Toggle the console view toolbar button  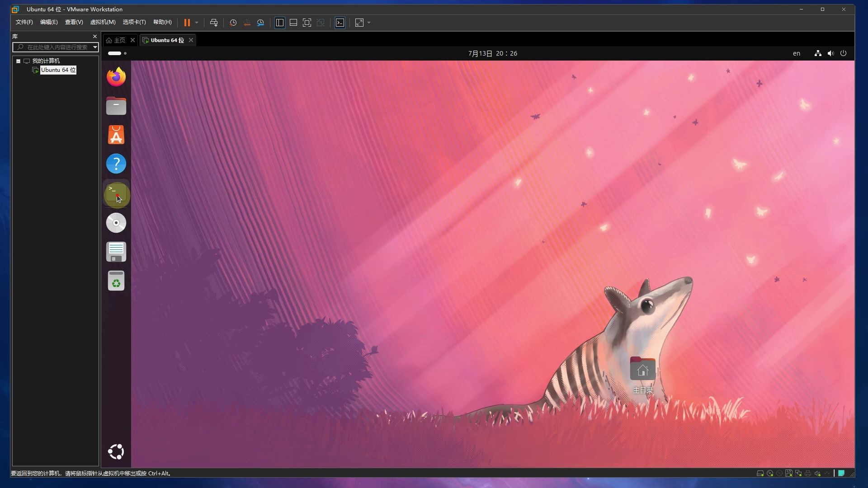pyautogui.click(x=340, y=23)
